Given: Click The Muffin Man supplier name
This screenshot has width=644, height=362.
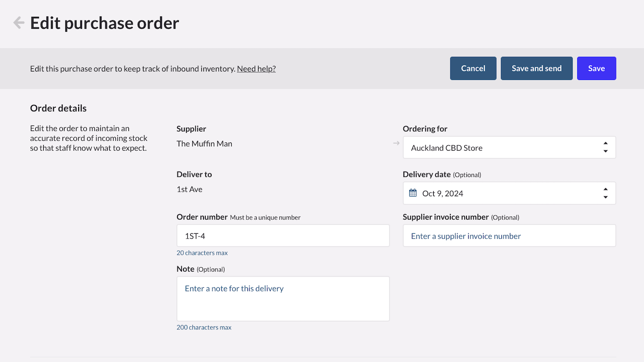Looking at the screenshot, I should click(204, 144).
